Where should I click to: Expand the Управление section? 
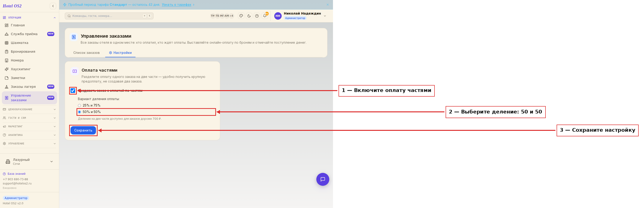(x=30, y=144)
